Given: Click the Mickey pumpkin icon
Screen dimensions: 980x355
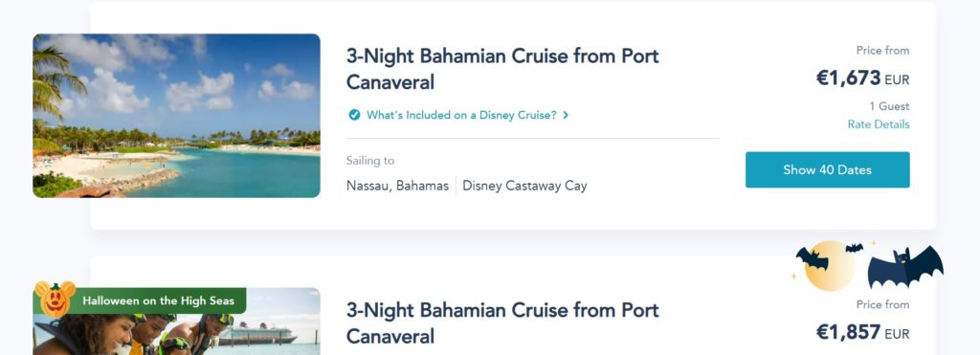Looking at the screenshot, I should 55,299.
